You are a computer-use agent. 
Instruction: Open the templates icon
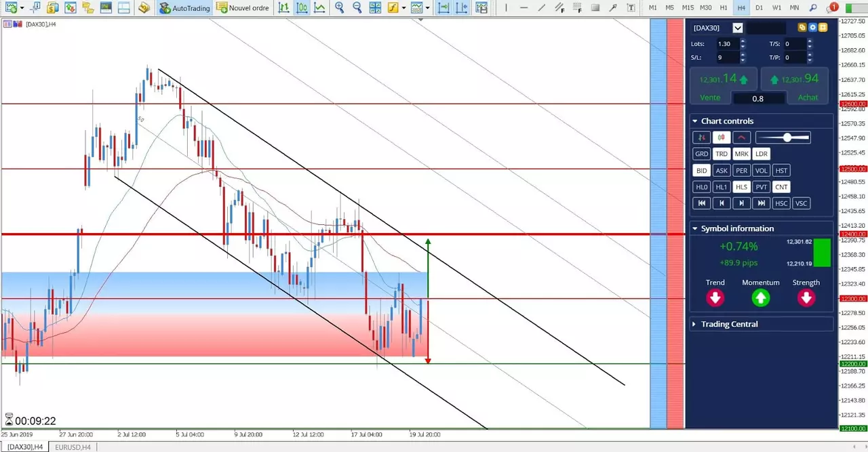coord(417,8)
